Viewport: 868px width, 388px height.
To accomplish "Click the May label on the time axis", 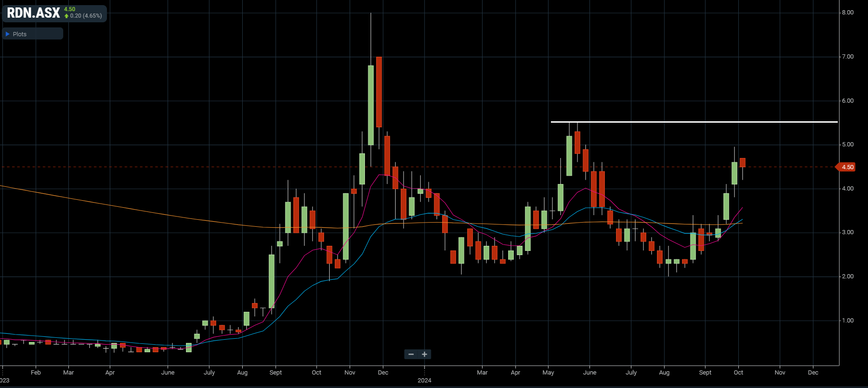I will click(x=549, y=373).
